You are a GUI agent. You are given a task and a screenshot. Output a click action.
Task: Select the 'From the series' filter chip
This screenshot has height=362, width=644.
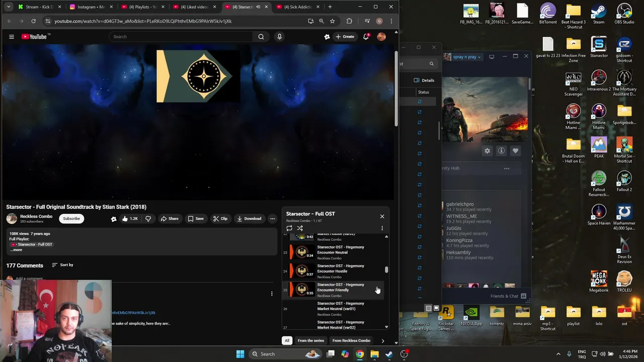point(310,340)
